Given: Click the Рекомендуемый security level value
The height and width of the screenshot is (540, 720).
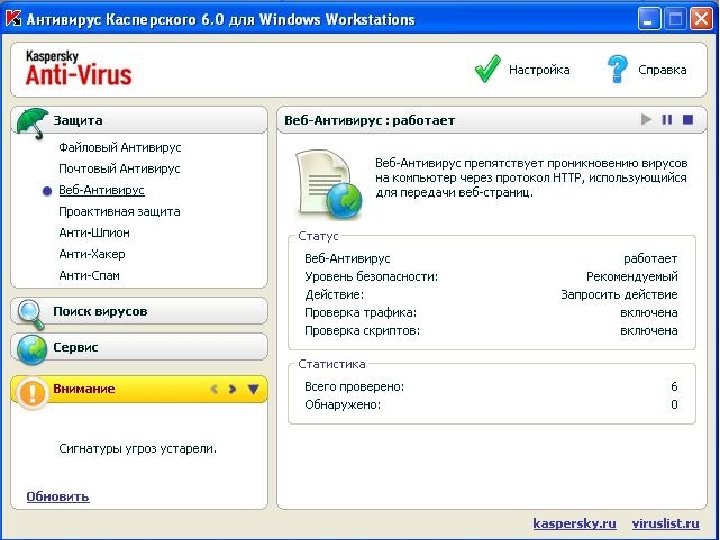Looking at the screenshot, I should pyautogui.click(x=631, y=277).
